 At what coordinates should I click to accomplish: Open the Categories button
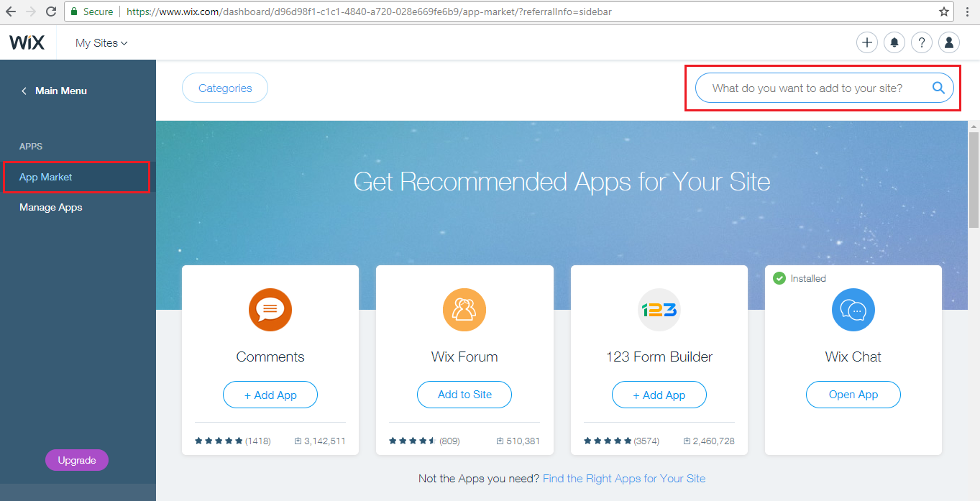(x=225, y=88)
